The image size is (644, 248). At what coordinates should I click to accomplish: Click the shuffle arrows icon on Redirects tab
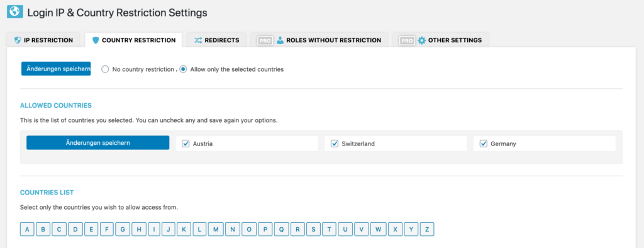click(x=198, y=40)
